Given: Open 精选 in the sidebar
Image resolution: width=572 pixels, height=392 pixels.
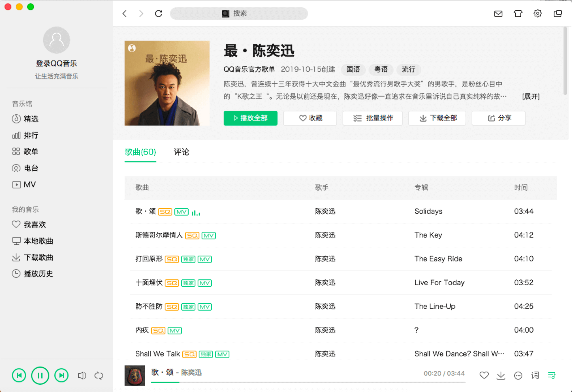Looking at the screenshot, I should click(x=25, y=119).
